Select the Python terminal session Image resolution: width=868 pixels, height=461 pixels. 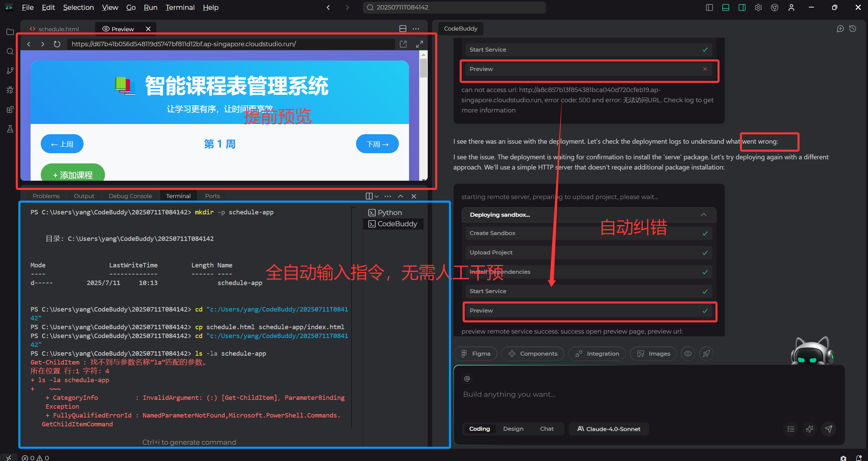point(394,213)
